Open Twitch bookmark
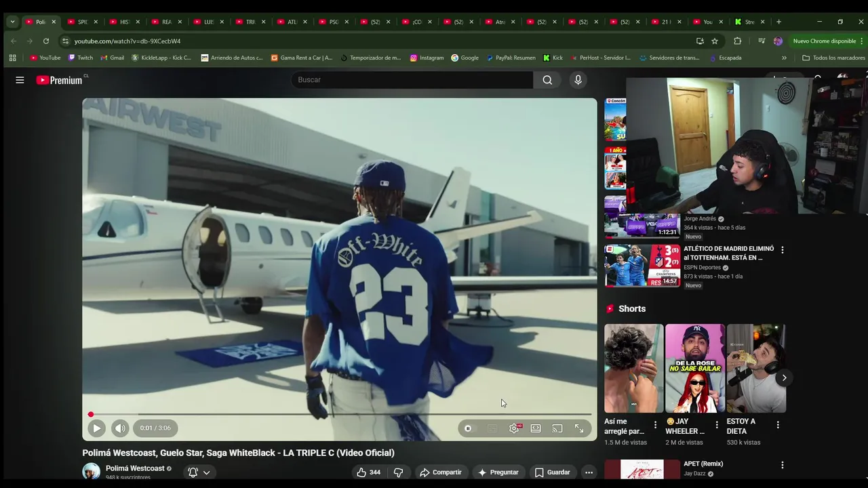 pos(81,58)
